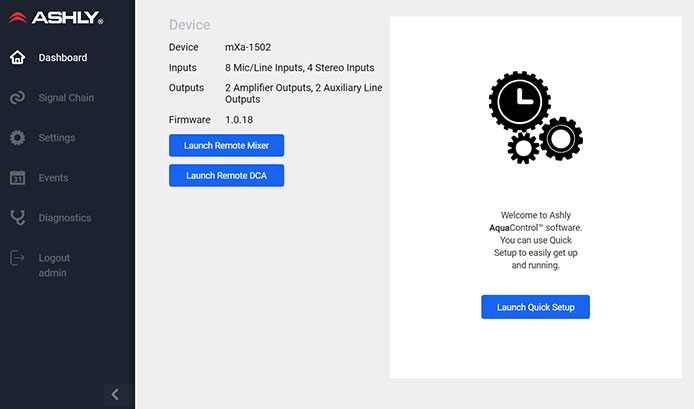Screen dimensions: 694x409
Task: Click the Diagnostics stethoscope icon
Action: 17,218
